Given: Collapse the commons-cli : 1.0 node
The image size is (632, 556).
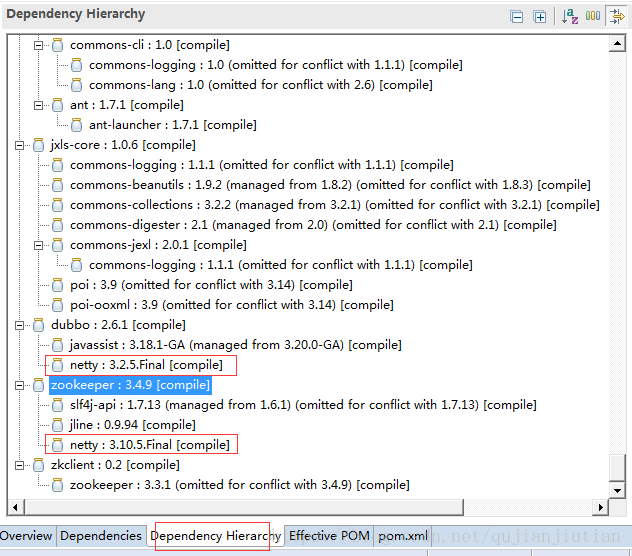Looking at the screenshot, I should click(x=38, y=46).
